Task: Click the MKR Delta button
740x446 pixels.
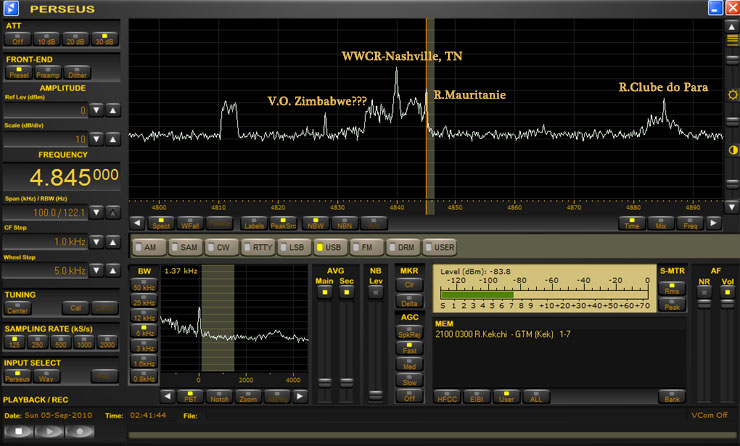Action: (409, 301)
